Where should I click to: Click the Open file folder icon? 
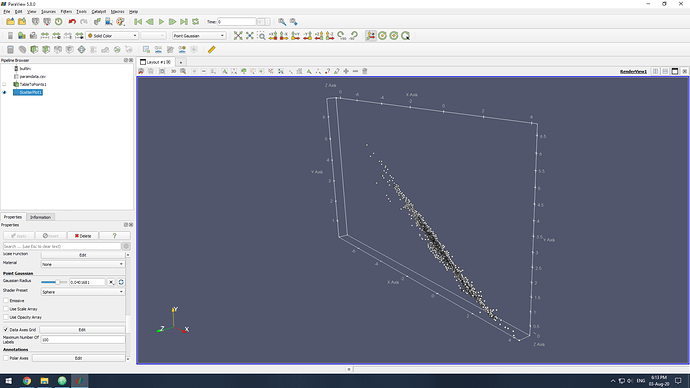pos(10,22)
